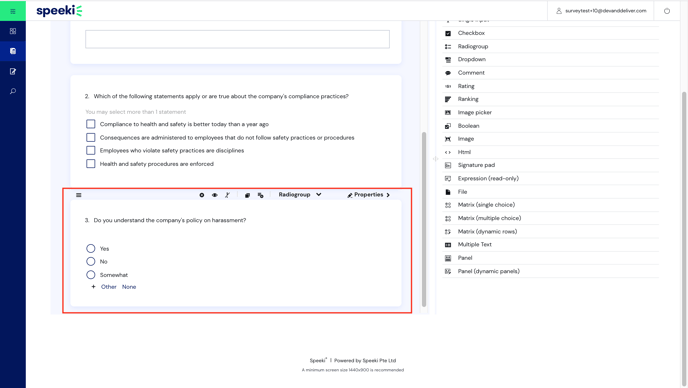
Task: Click the survey area vertical scrollbar
Action: pos(424,219)
